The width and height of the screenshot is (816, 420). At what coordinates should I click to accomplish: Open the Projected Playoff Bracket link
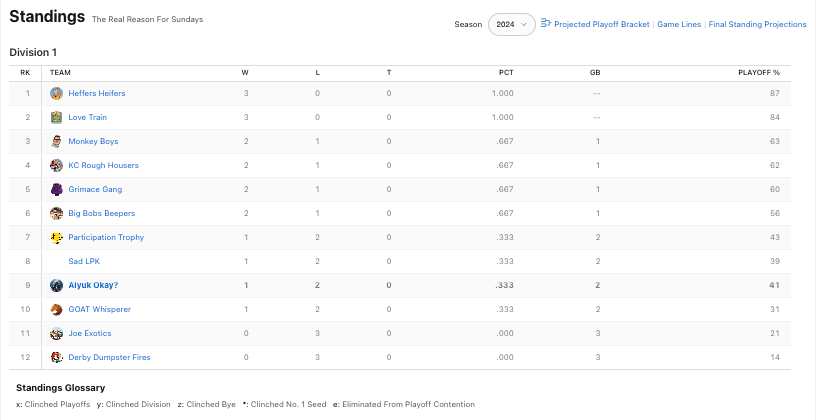[601, 24]
